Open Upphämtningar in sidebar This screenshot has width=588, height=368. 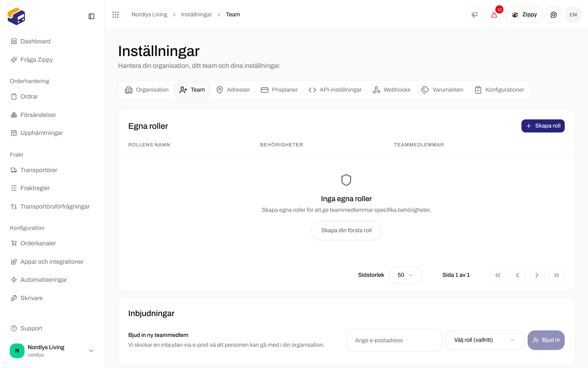[52, 133]
